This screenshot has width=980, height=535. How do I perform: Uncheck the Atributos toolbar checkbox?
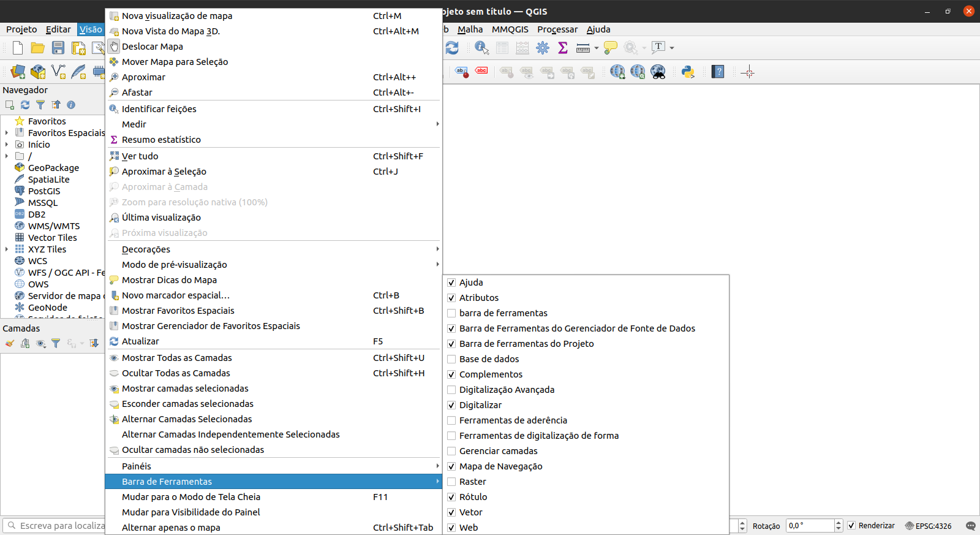pos(451,298)
